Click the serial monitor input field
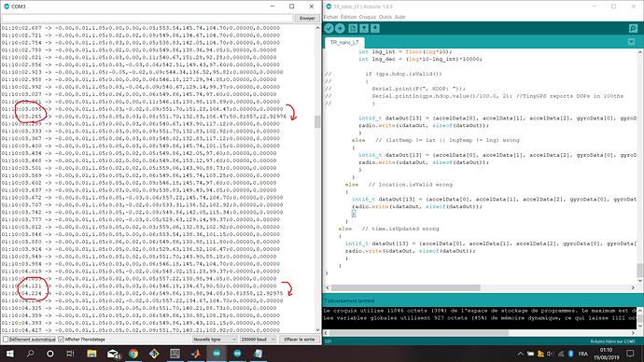644x362 pixels. [x=147, y=18]
